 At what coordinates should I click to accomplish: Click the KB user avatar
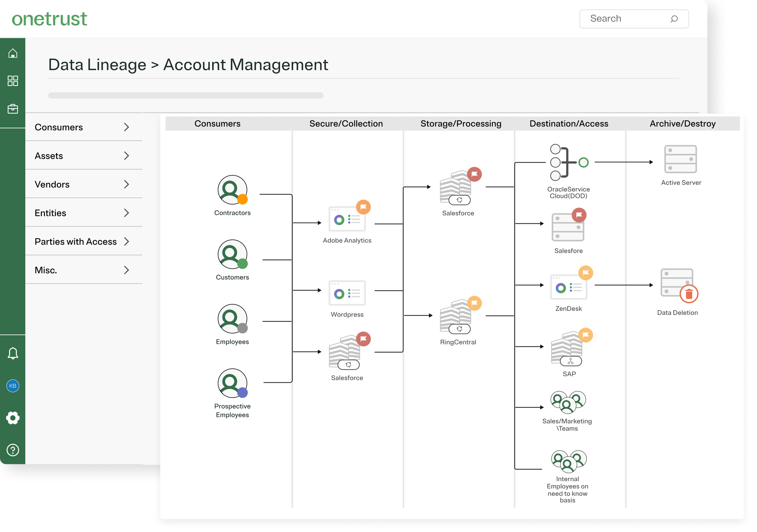pyautogui.click(x=13, y=386)
